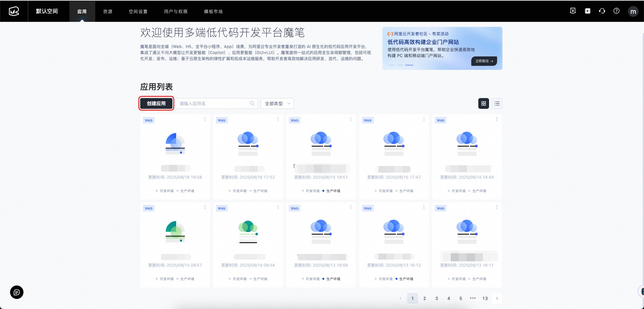This screenshot has height=309, width=644.
Task: Click the Mobi logo in top-left corner
Action: coord(14,11)
